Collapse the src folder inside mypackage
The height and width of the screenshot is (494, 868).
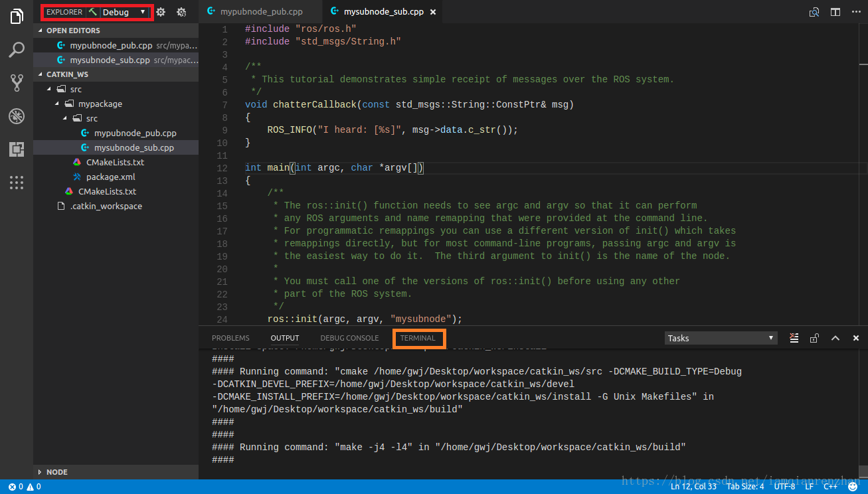pyautogui.click(x=116, y=118)
